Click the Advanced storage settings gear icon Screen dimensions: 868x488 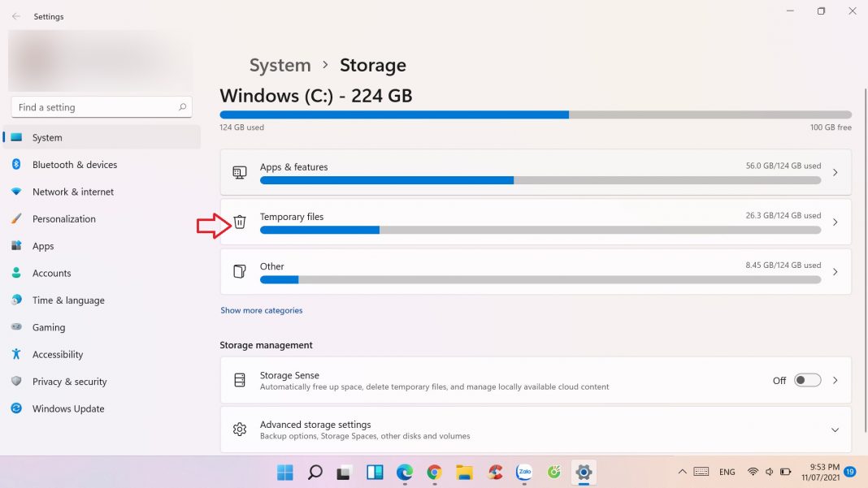click(240, 430)
